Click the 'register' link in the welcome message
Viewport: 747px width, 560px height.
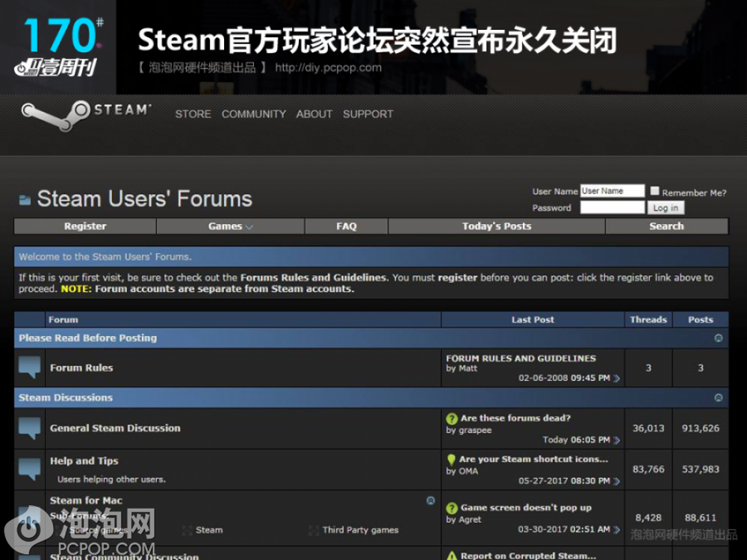tap(457, 278)
